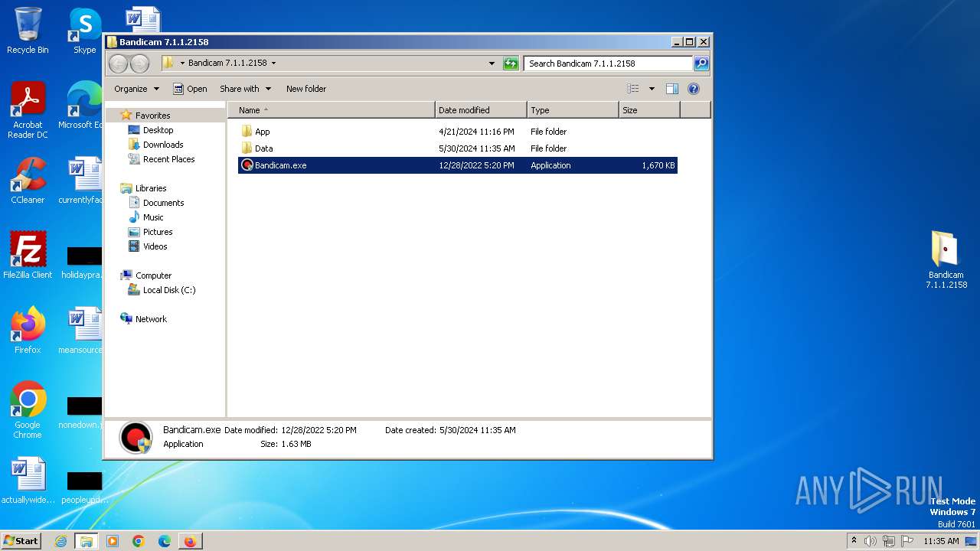The image size is (980, 551).
Task: Launch Firefox desktop shortcut
Action: pyautogui.click(x=28, y=330)
